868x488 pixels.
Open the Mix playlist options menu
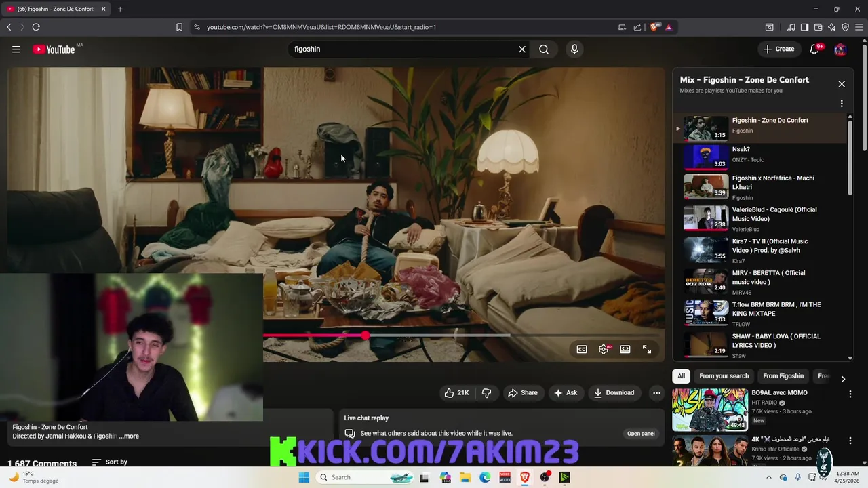pyautogui.click(x=842, y=104)
